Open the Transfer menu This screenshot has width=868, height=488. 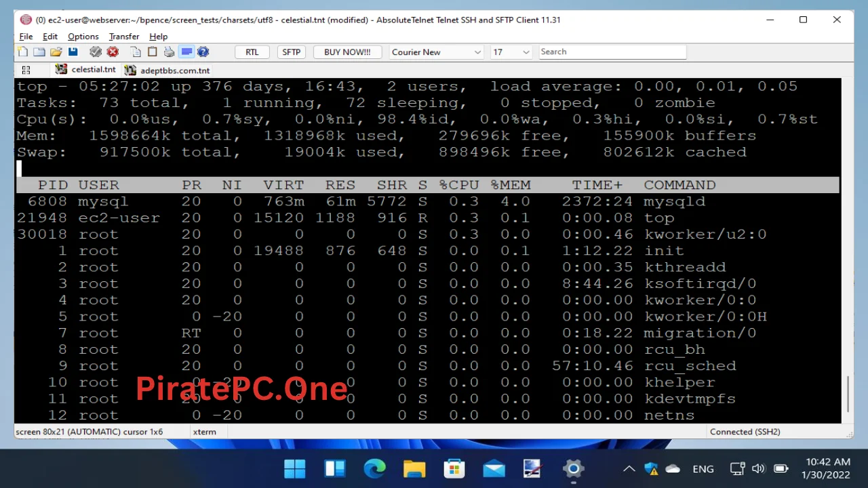(124, 37)
